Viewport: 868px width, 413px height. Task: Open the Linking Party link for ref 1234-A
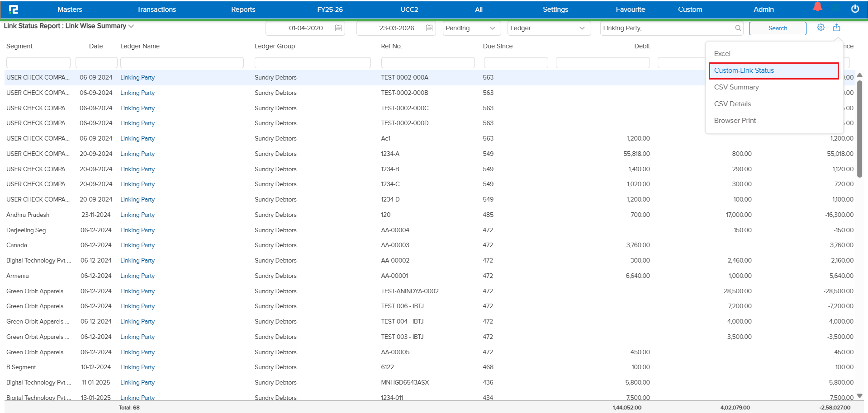pos(137,154)
